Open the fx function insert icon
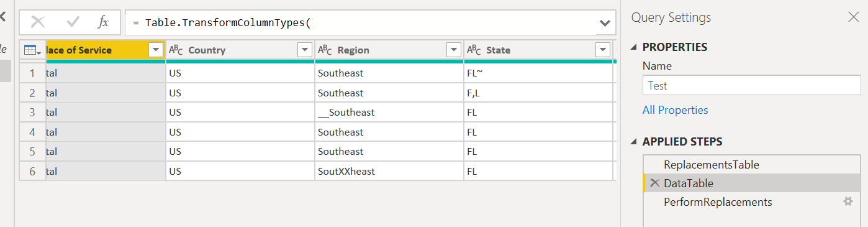Screen dimensions: 868x227 tap(103, 22)
